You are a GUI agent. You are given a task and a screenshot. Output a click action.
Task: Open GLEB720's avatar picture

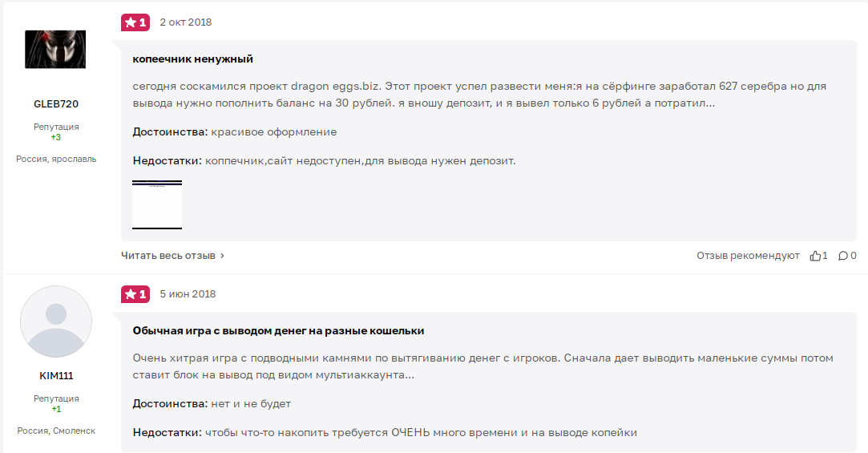click(x=55, y=49)
